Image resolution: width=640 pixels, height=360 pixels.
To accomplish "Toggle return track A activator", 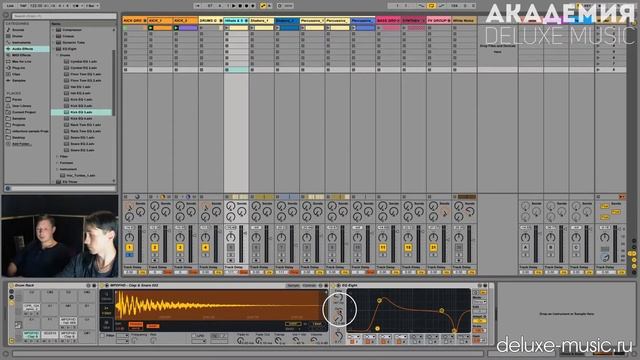I will [x=525, y=247].
